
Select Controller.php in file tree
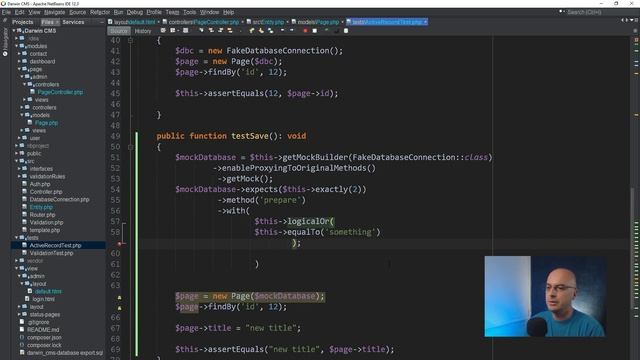(46, 192)
